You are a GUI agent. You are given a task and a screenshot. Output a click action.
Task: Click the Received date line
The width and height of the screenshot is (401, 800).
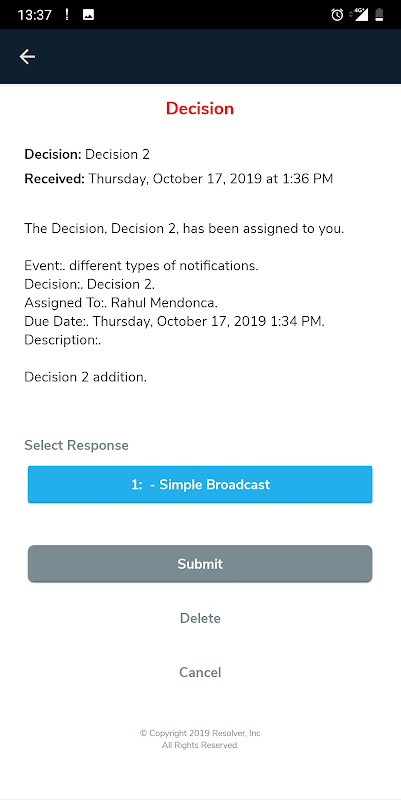click(x=179, y=179)
